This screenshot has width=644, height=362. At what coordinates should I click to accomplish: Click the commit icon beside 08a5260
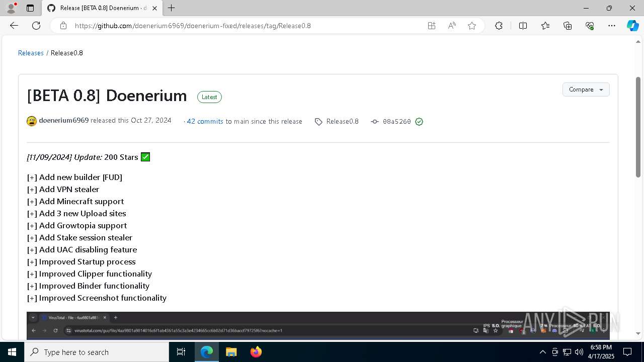pyautogui.click(x=375, y=122)
